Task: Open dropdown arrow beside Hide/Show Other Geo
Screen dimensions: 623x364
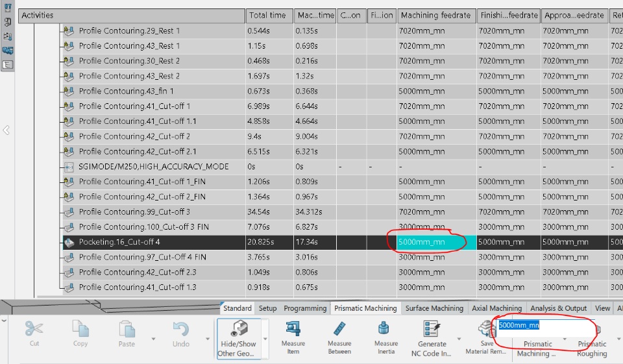Action: click(265, 339)
